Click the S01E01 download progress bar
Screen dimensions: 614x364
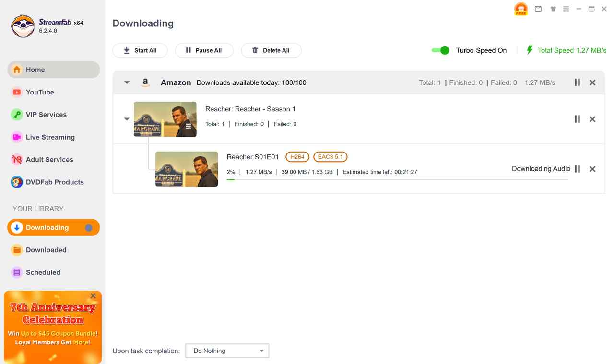(397, 180)
